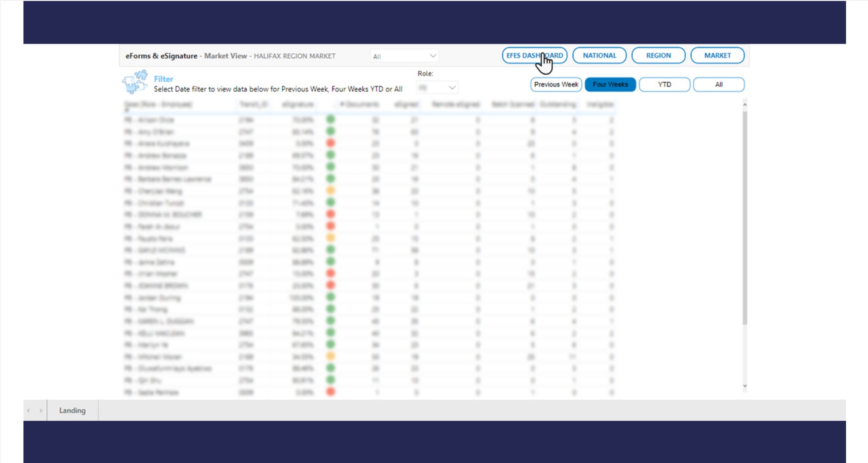The width and height of the screenshot is (868, 463).
Task: Click the first yellow status dot in table
Action: [x=330, y=191]
